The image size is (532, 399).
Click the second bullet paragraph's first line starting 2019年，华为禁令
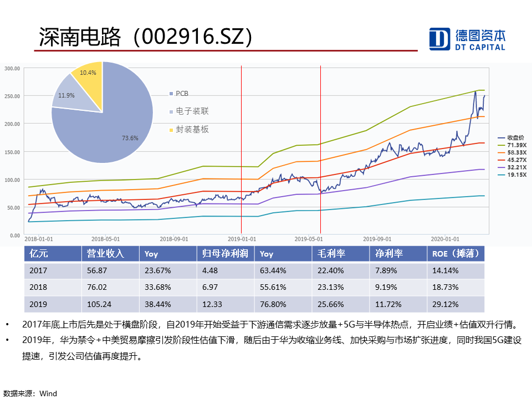tap(272, 340)
